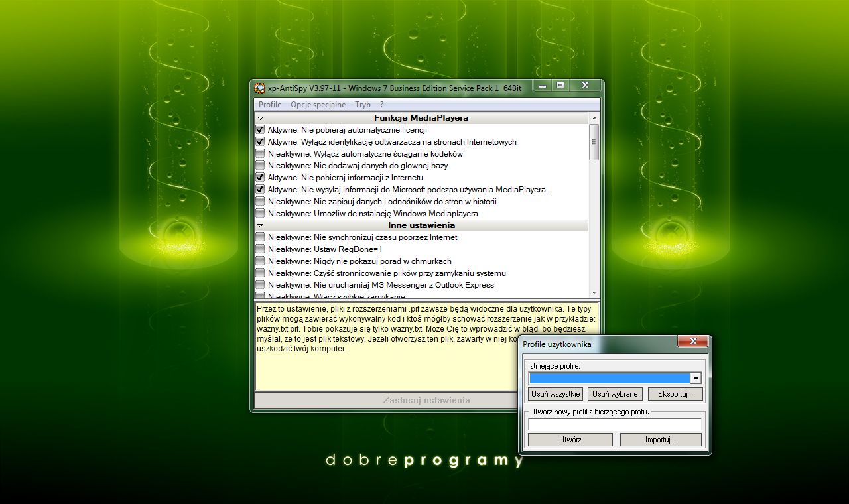Click the settings list scroll down arrow
Screen dimensions: 849x504
pyautogui.click(x=594, y=292)
